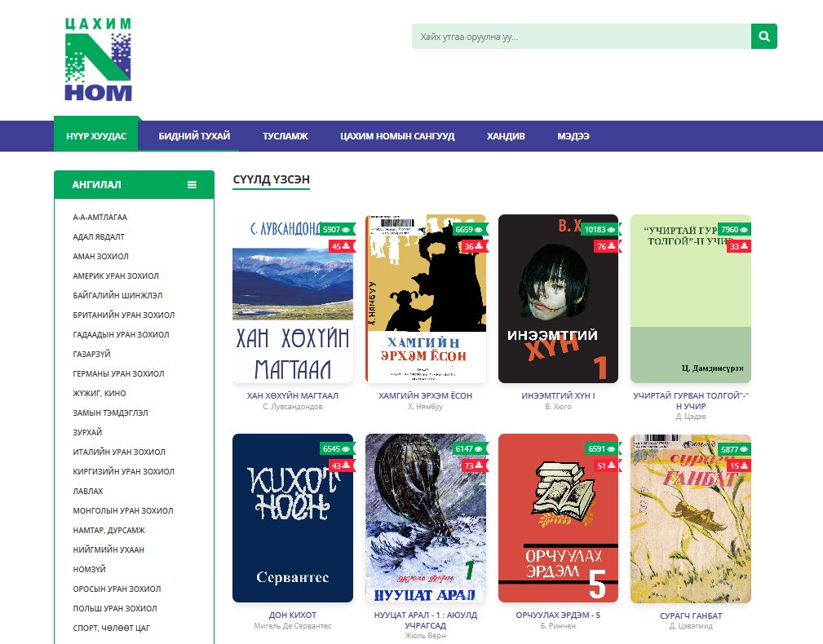The height and width of the screenshot is (644, 823).
Task: Select the Байгалийн Шинжлэл category
Action: coord(117,295)
